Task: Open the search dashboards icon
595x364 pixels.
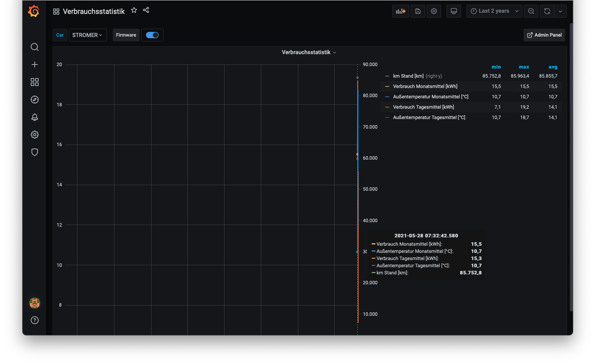Action: [35, 47]
